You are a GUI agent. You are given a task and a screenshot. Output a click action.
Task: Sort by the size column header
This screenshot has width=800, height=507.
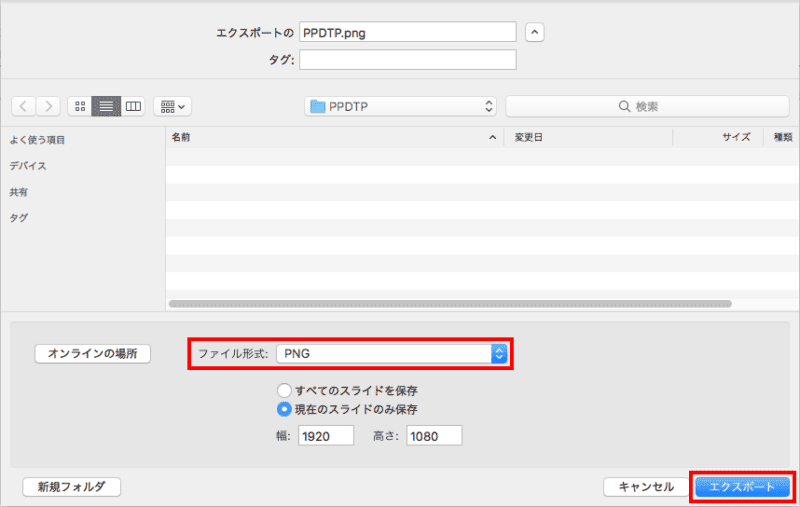(x=718, y=137)
